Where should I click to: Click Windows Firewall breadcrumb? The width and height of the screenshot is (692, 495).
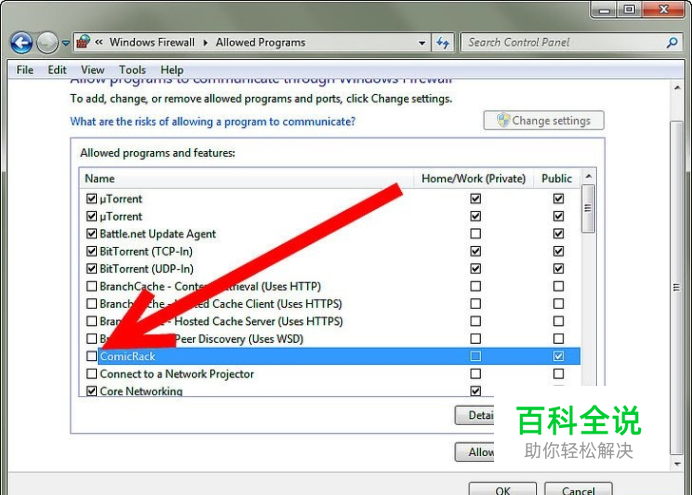(x=152, y=42)
